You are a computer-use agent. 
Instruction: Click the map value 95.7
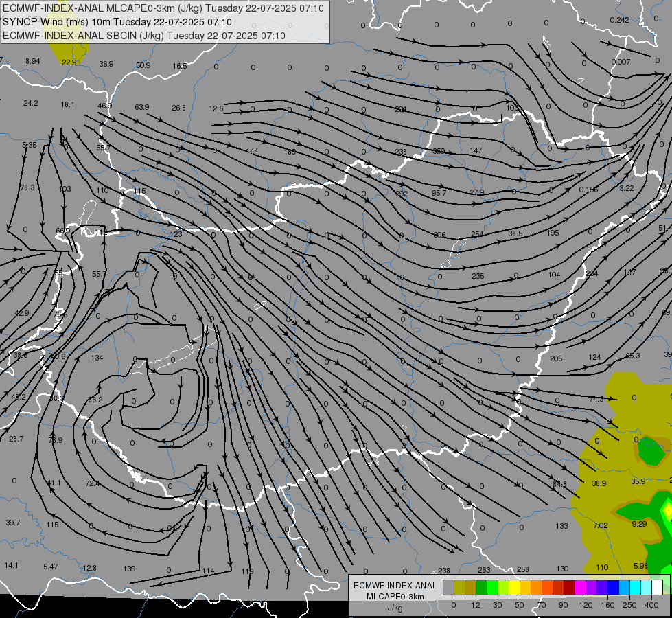click(x=439, y=193)
